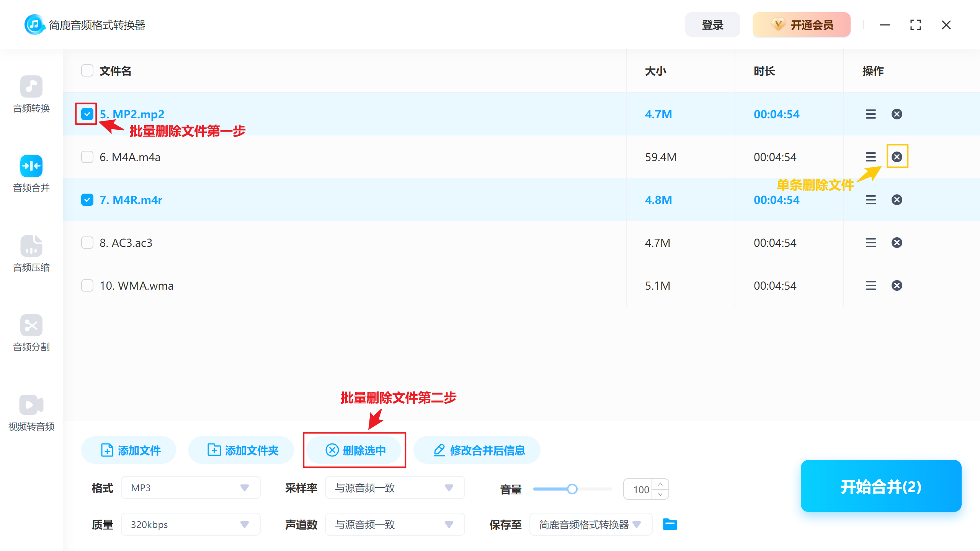Open the 开通会员 membership option
Viewport: 980px width, 551px height.
(801, 24)
